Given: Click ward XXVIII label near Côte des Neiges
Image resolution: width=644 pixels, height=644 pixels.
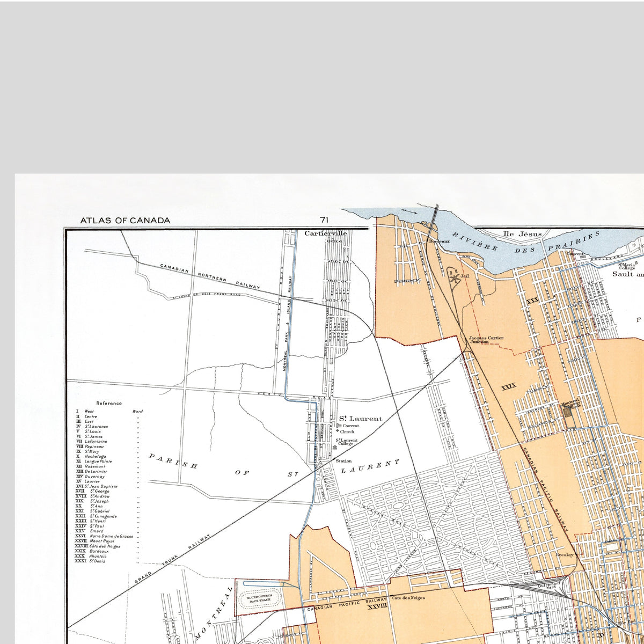Looking at the screenshot, I should click(x=377, y=609).
